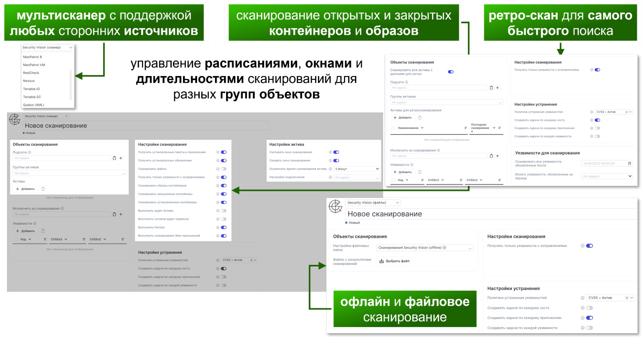Viewport: 644px width, 338px height.
Task: Click info icon beside Сканировать файлы in scanner form
Action: (x=218, y=169)
